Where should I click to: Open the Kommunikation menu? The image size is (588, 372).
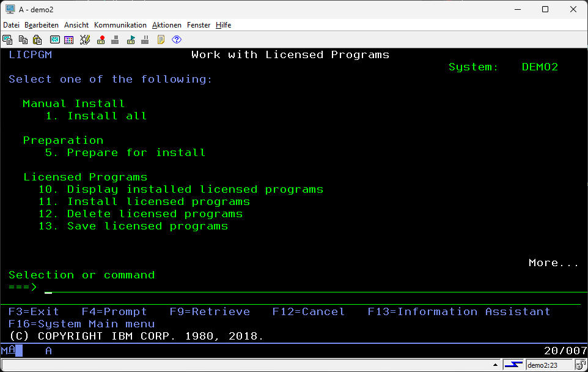pyautogui.click(x=120, y=25)
